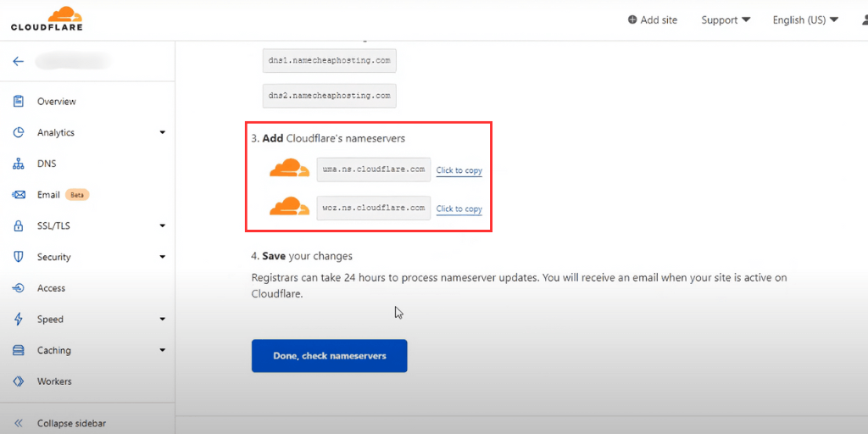Viewport: 868px width, 434px height.
Task: Click the Add site plus icon
Action: pyautogui.click(x=632, y=20)
